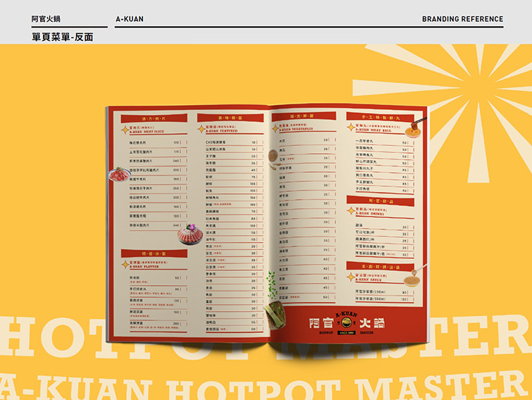Viewport: 532px width, 400px height.
Task: Click the 阿官 characters in the footer logo
Action: (321, 323)
